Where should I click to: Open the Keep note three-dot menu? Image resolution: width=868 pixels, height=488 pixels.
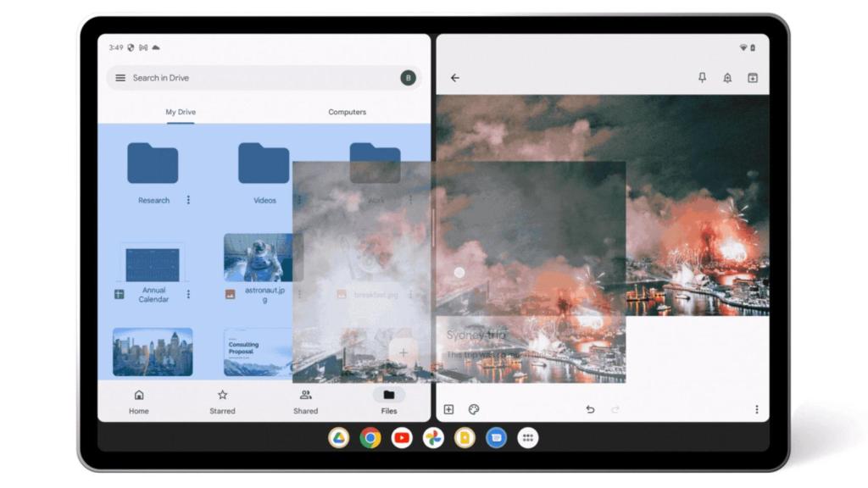(756, 409)
